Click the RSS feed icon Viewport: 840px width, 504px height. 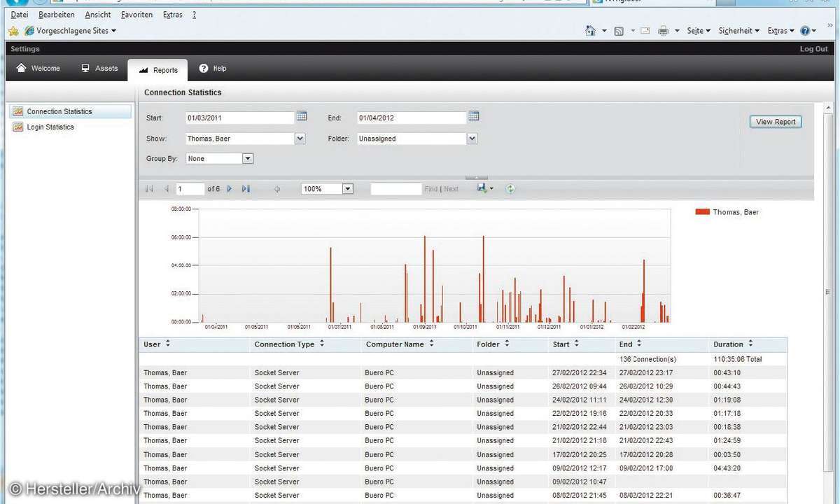point(619,31)
